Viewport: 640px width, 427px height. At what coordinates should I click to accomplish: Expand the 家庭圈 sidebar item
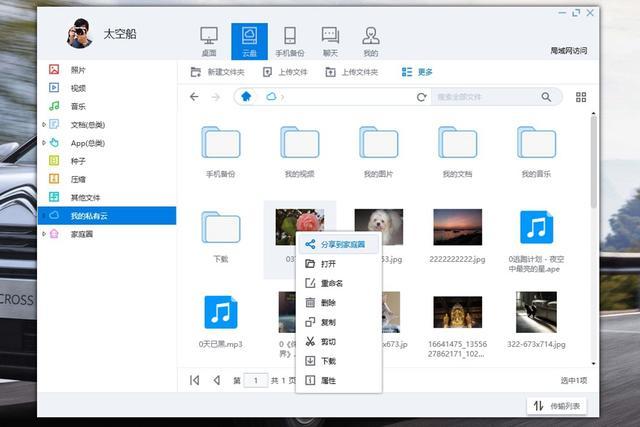[x=43, y=233]
